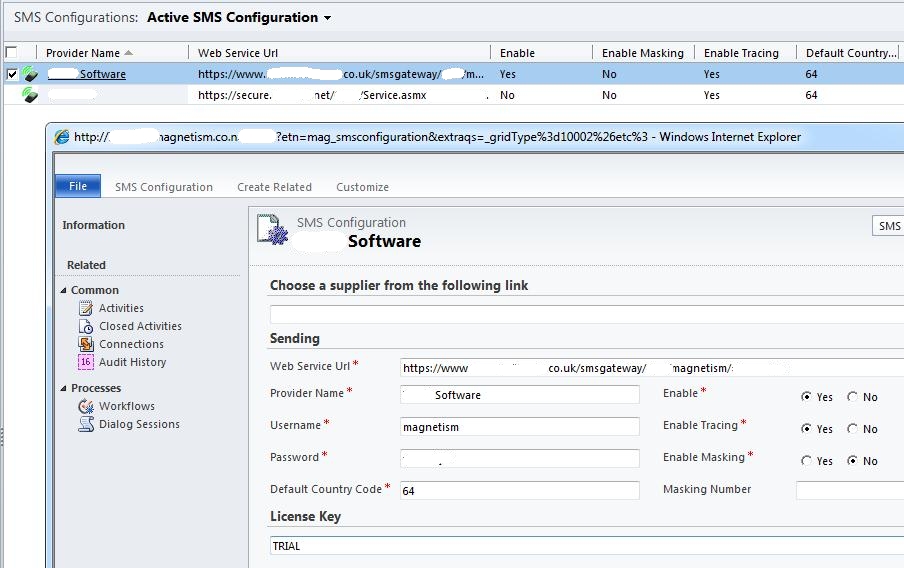Viewport: 904px width, 568px height.
Task: Open Closed Activities icon in sidebar
Action: click(x=86, y=327)
